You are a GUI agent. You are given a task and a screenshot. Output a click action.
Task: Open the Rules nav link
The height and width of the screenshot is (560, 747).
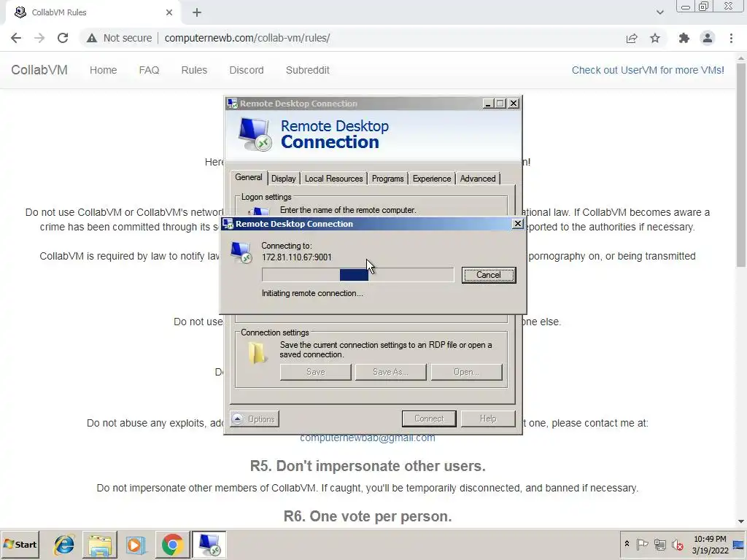tap(194, 70)
